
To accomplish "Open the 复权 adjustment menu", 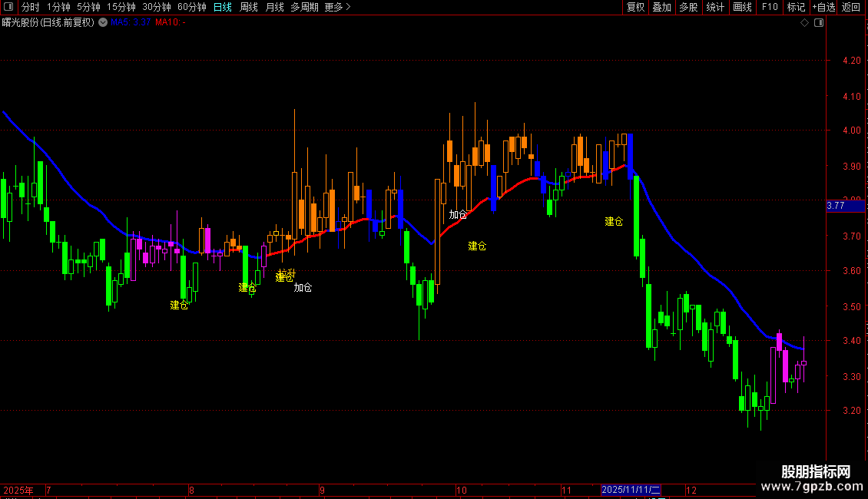I will click(x=635, y=7).
